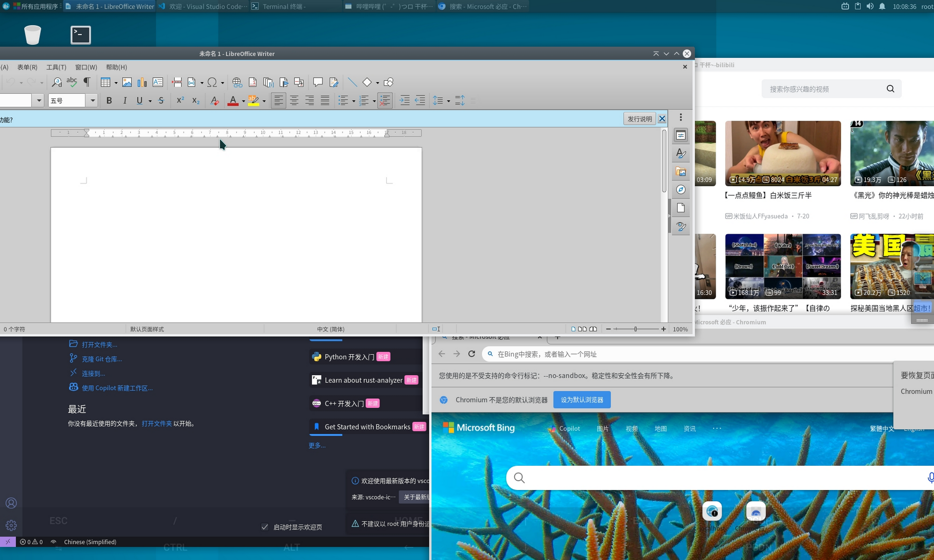Open font color dropdown arrow

(243, 101)
